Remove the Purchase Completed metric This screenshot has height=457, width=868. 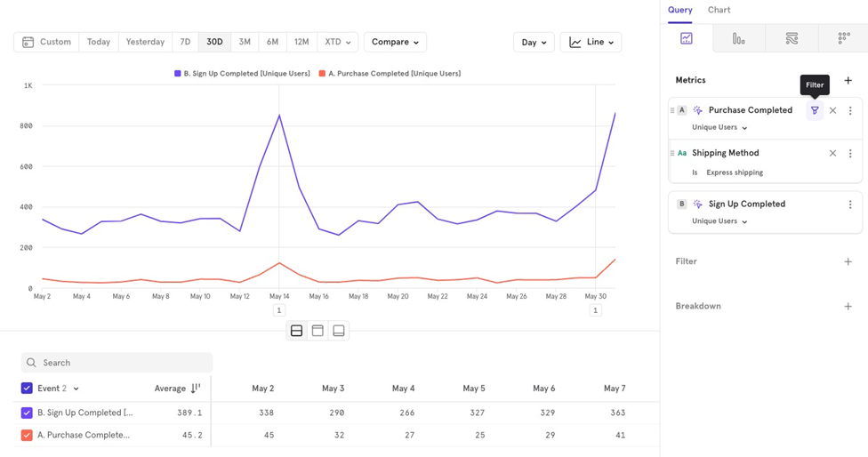[832, 110]
